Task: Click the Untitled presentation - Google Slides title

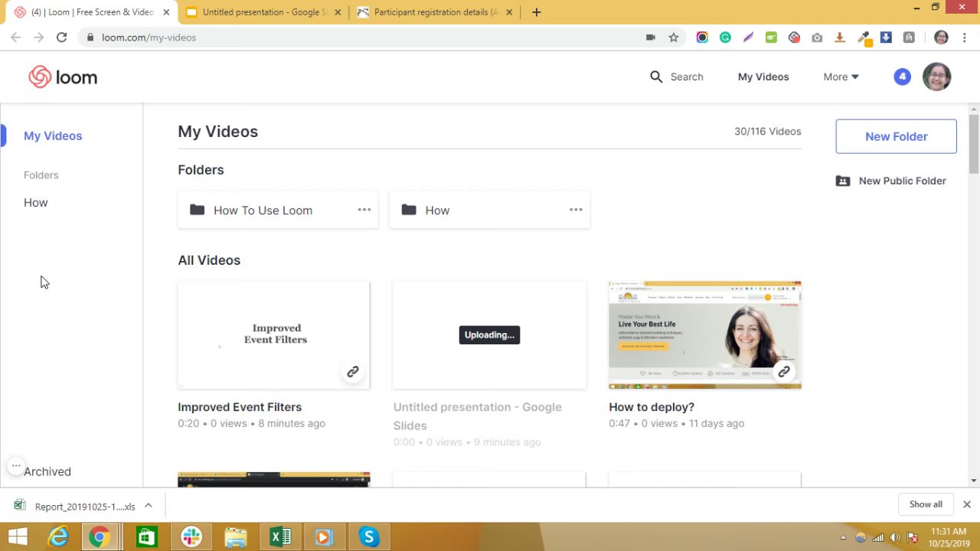Action: tap(477, 416)
